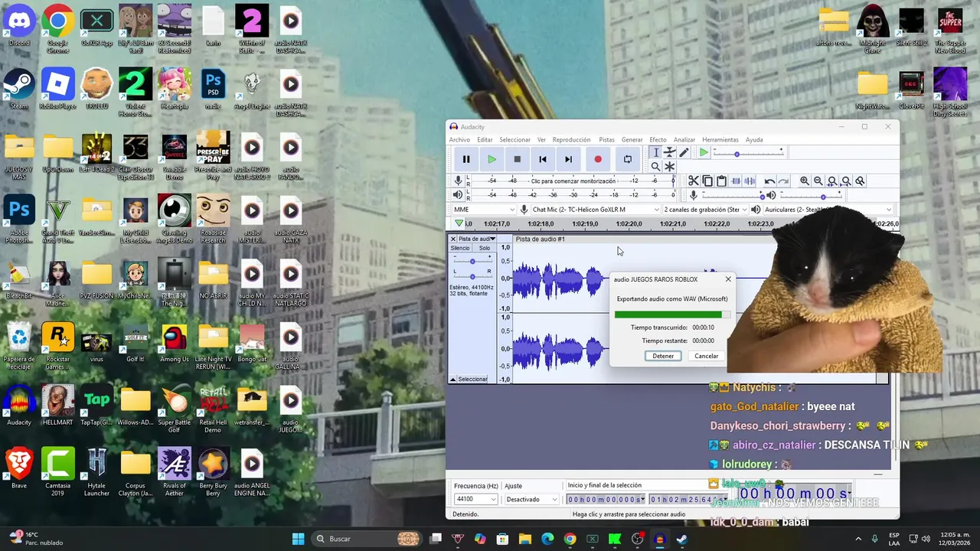Click the recording meter microphone icon
The height and width of the screenshot is (551, 980).
click(459, 181)
